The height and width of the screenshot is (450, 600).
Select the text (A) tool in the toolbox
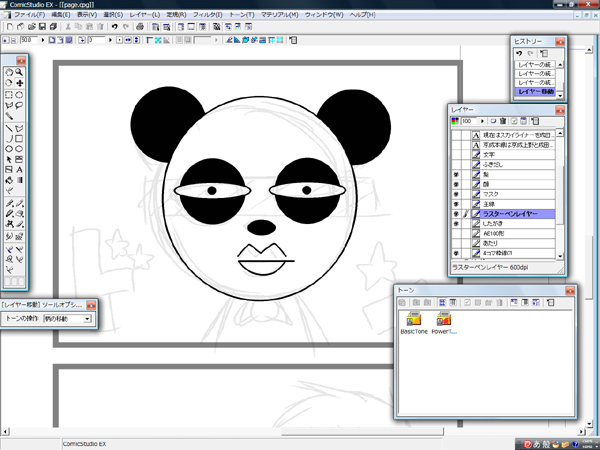coord(20,170)
